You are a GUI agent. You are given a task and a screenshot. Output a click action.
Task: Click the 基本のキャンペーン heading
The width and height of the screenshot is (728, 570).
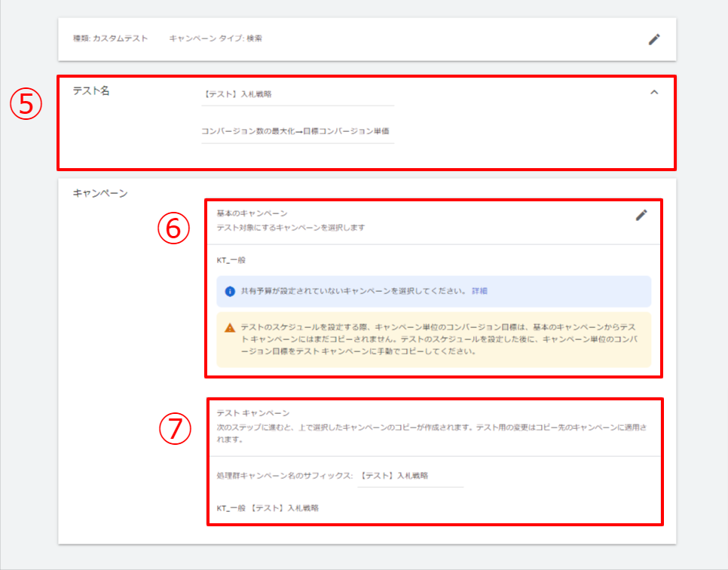coord(252,214)
